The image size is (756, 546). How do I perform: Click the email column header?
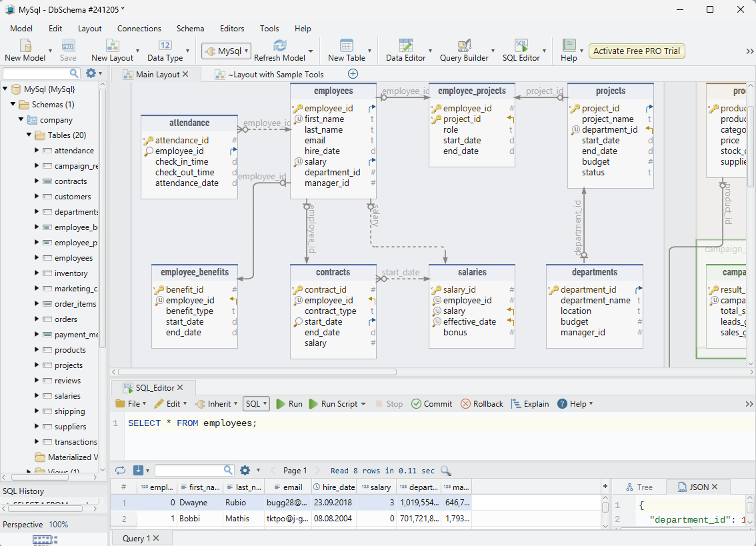pos(287,487)
